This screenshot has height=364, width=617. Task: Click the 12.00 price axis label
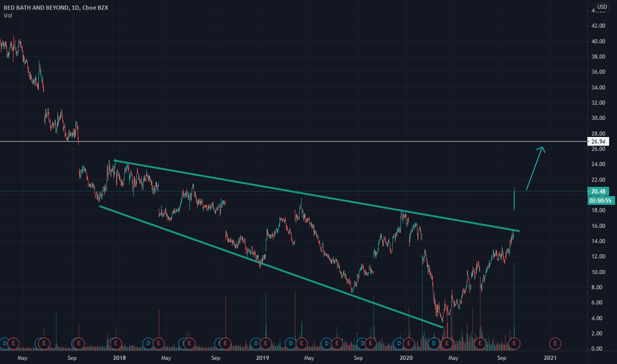(598, 257)
